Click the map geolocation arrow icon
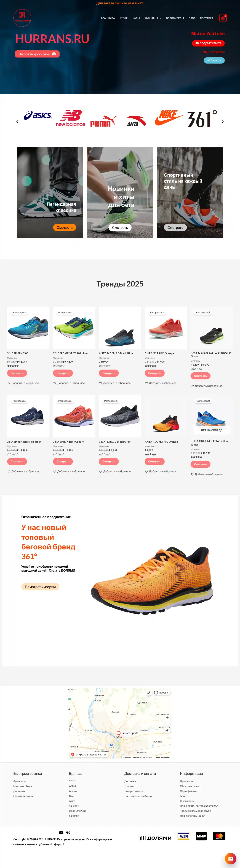Viewport: 240px width, 868px height. click(167, 730)
